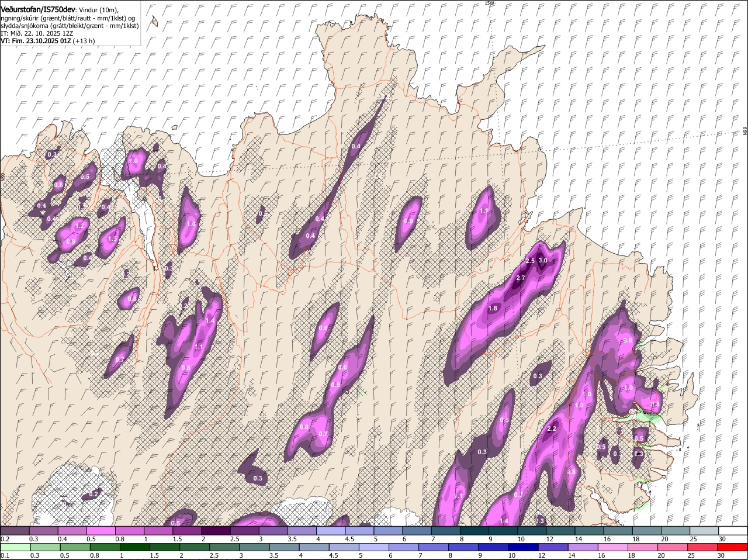Image resolution: width=748 pixels, height=560 pixels.
Task: Click the '1.8' value label on the map
Action: click(x=493, y=308)
